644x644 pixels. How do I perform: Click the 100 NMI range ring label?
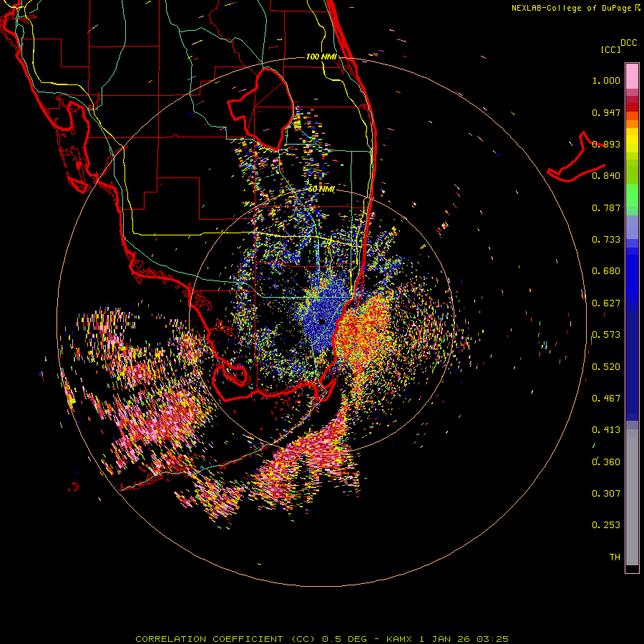321,57
